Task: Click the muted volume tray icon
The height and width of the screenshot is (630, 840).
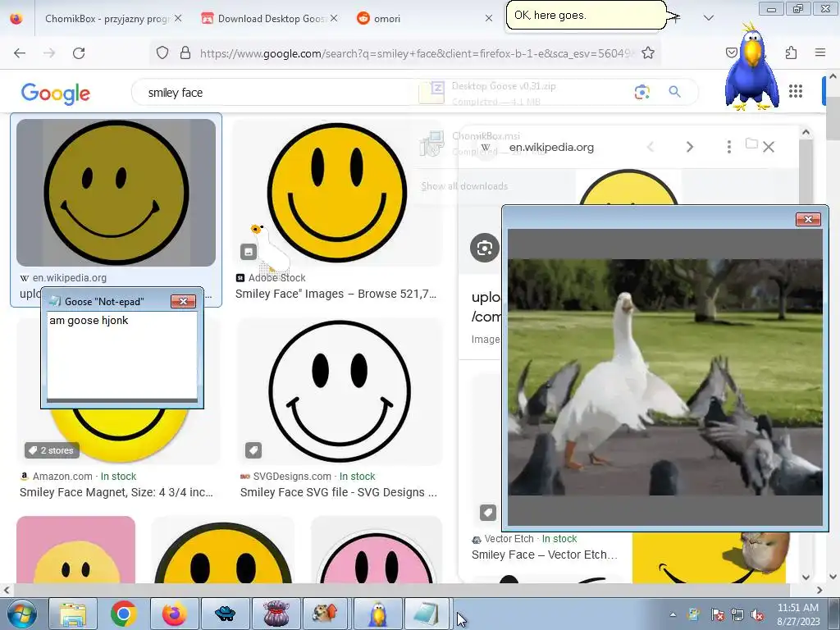Action: (757, 615)
